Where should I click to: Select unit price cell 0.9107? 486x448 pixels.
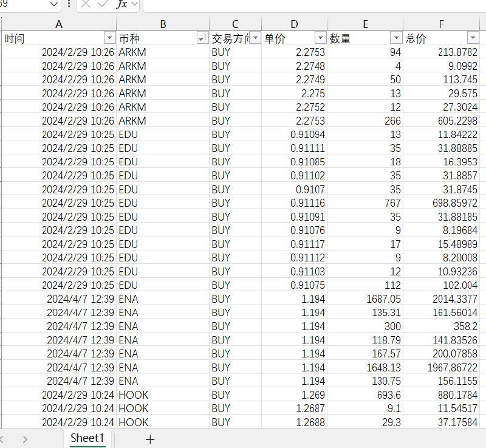tap(294, 189)
